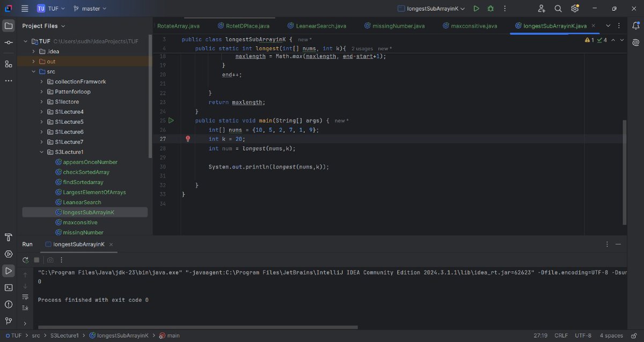Click the 27:19 caret position
The width and height of the screenshot is (644, 342).
(x=540, y=336)
